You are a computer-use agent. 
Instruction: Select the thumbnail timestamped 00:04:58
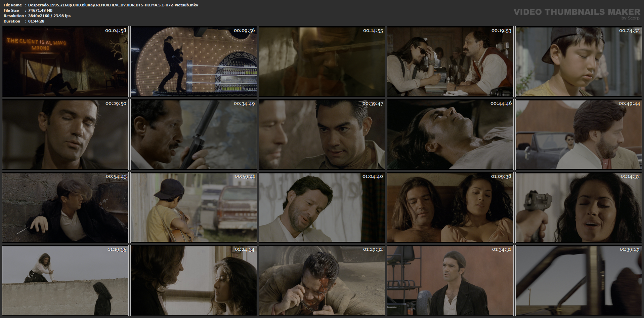point(65,62)
